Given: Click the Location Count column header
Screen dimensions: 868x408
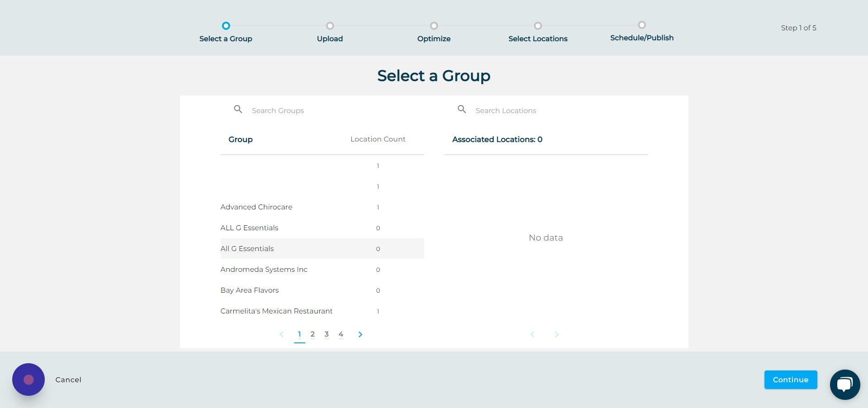Looking at the screenshot, I should point(378,139).
